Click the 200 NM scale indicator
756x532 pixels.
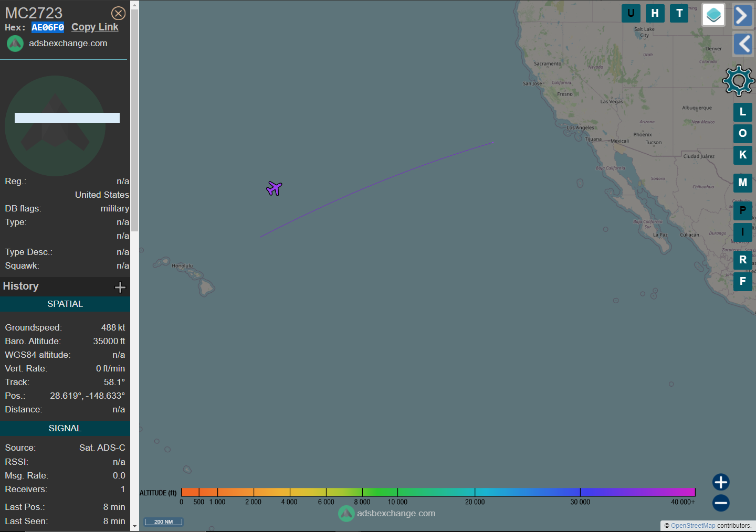coord(163,522)
